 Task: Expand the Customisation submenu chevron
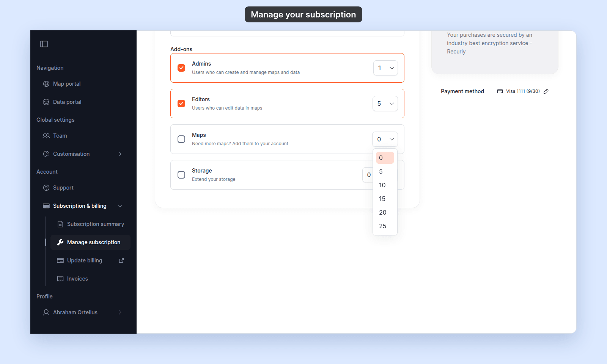pos(120,154)
